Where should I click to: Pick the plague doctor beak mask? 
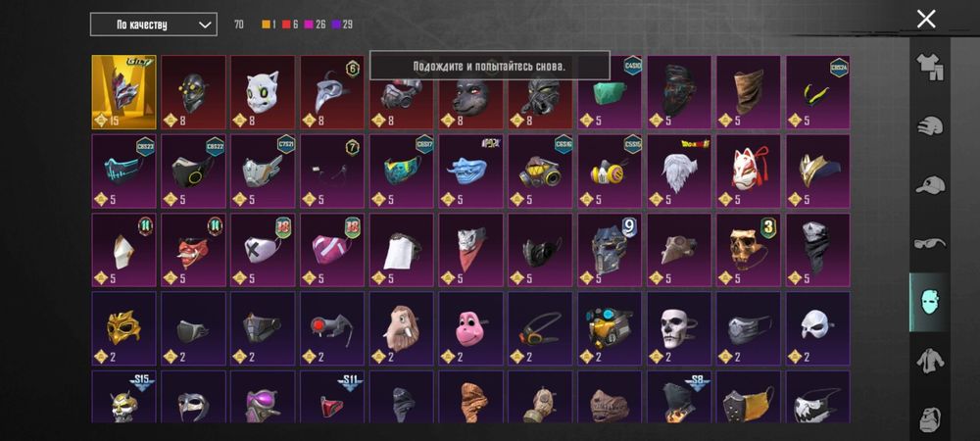tap(332, 92)
